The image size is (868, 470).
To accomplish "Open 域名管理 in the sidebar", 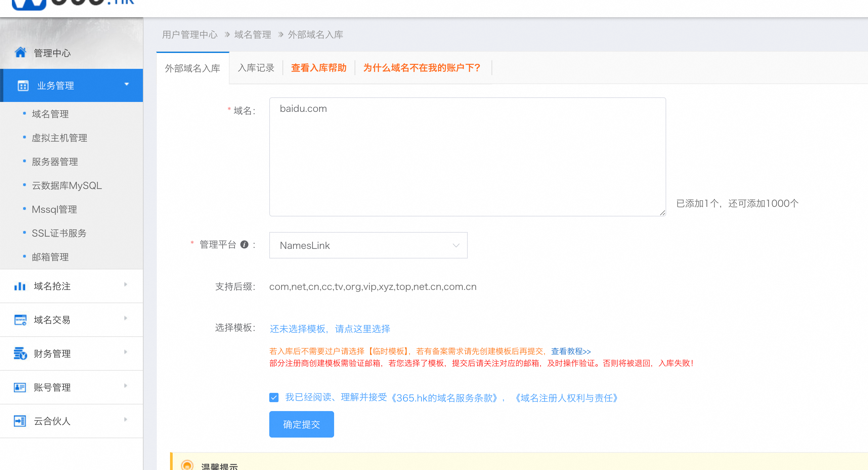I will click(x=51, y=114).
